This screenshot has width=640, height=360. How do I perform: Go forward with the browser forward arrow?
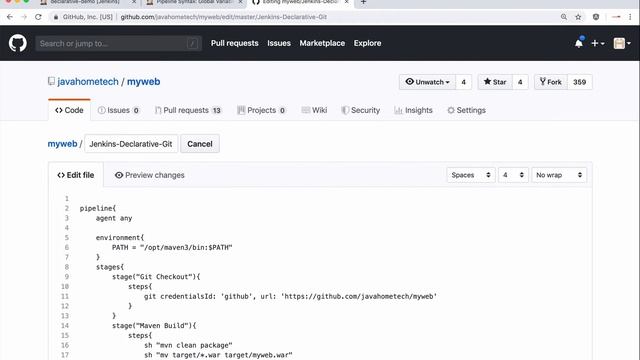24,17
